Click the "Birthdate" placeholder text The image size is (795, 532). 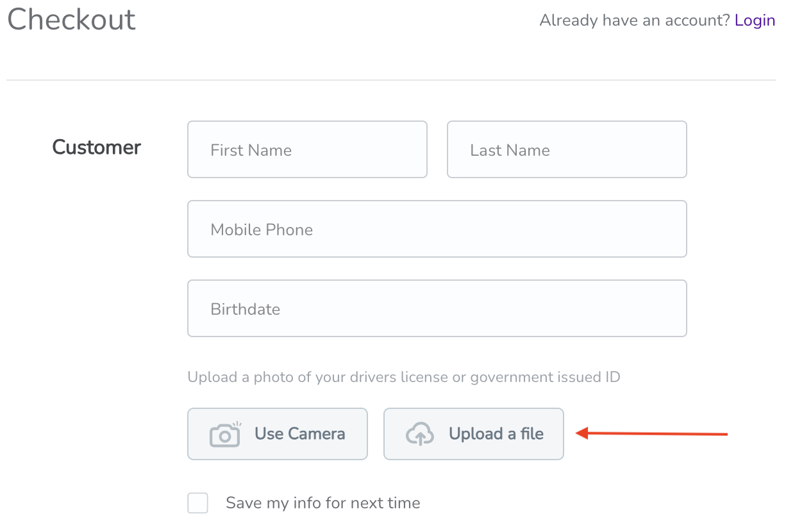(246, 309)
